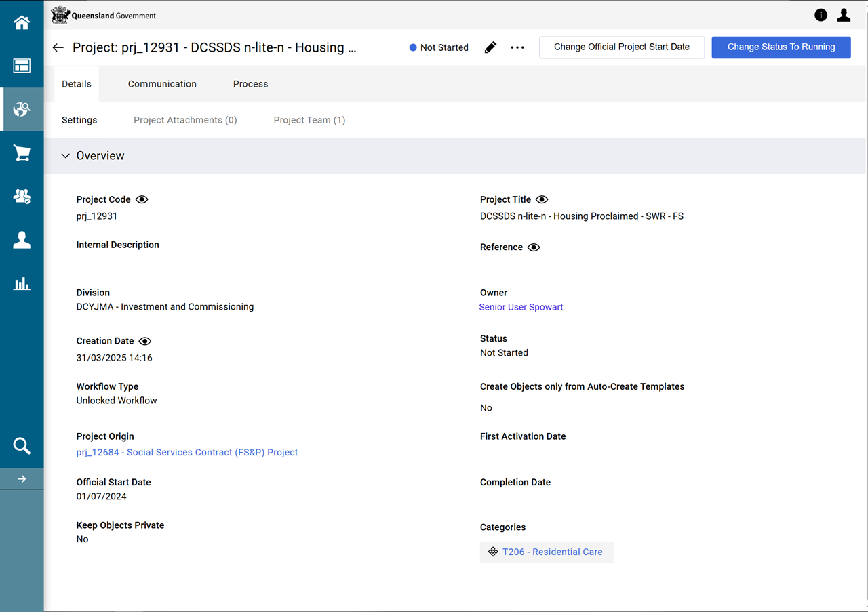Click the pencil edit project icon
This screenshot has height=612, width=868.
pyautogui.click(x=490, y=47)
